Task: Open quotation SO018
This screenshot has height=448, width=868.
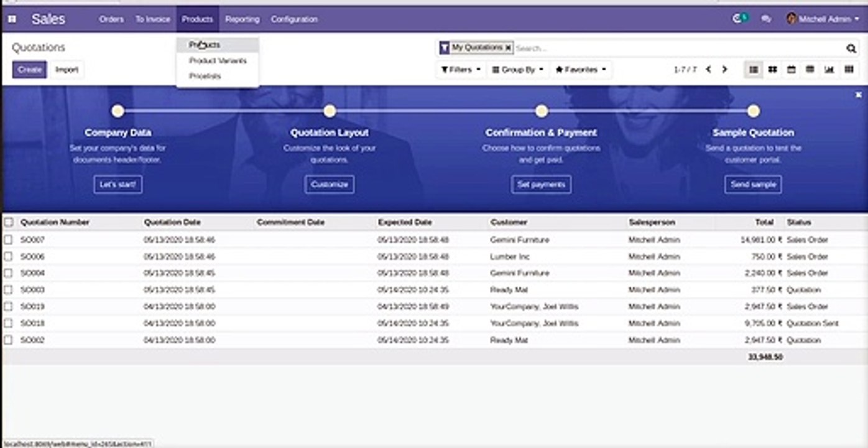Action: [32, 324]
